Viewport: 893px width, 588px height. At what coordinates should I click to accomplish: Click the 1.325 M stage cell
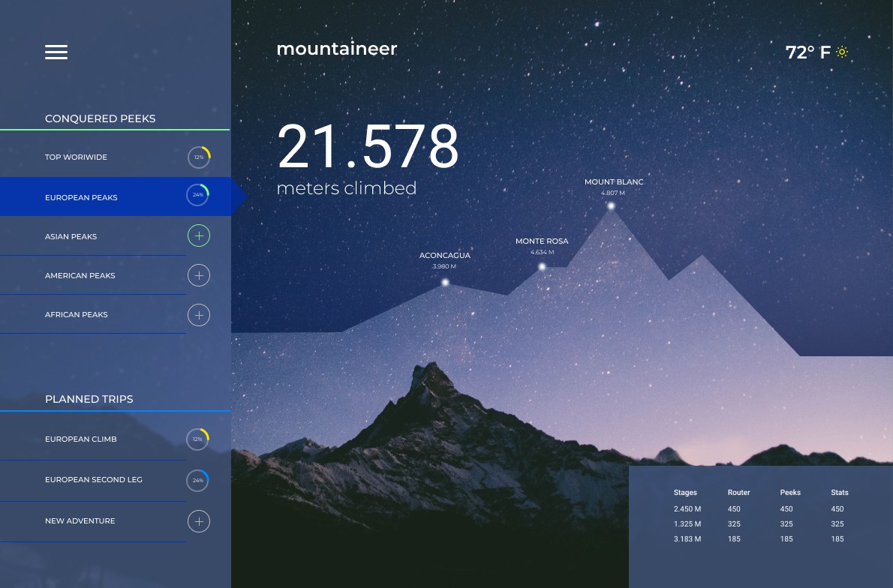pyautogui.click(x=687, y=523)
